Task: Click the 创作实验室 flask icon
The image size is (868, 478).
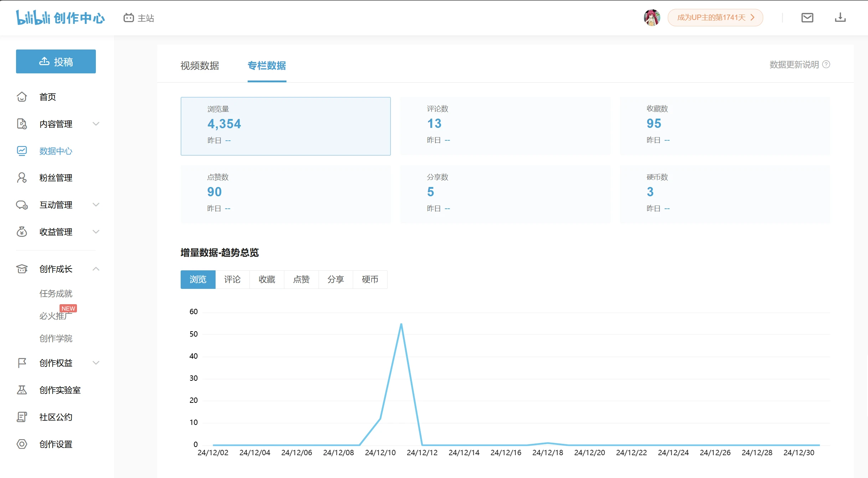Action: point(22,390)
